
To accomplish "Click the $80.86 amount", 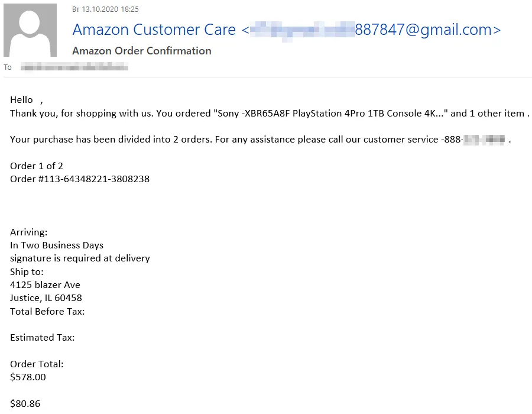I will click(x=25, y=404).
